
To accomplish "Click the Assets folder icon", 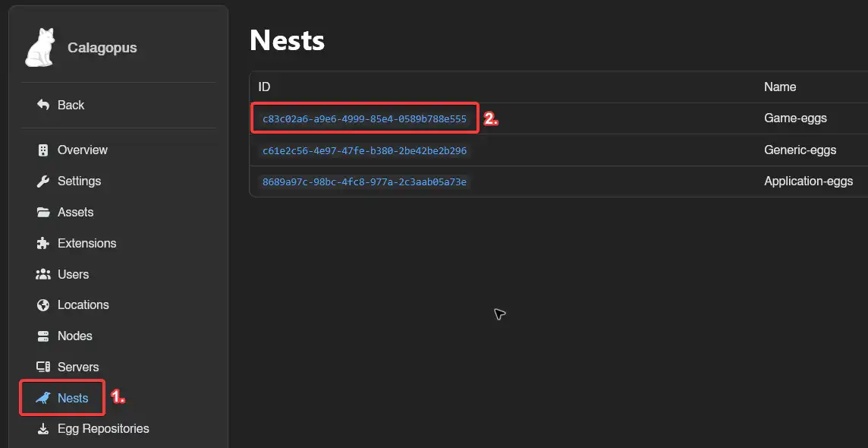I will 43,213.
